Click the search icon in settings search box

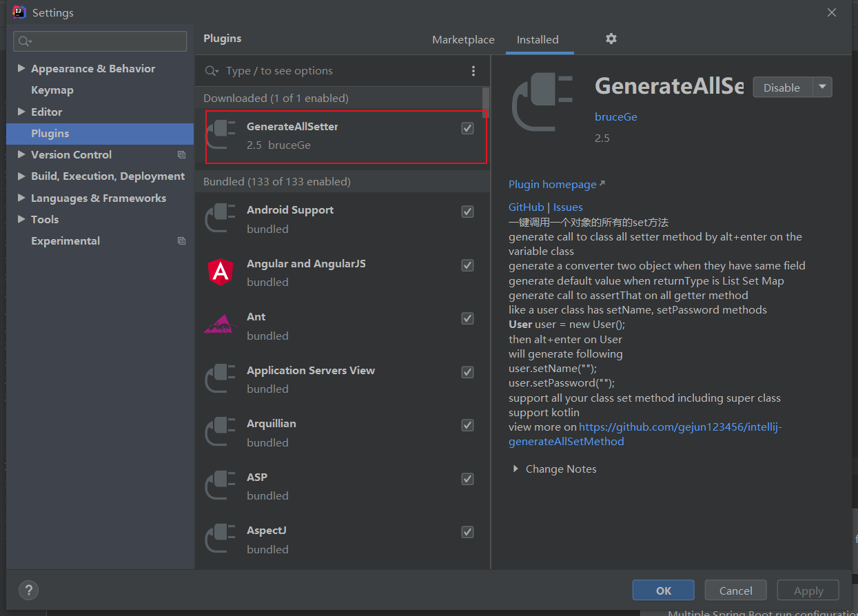(25, 41)
